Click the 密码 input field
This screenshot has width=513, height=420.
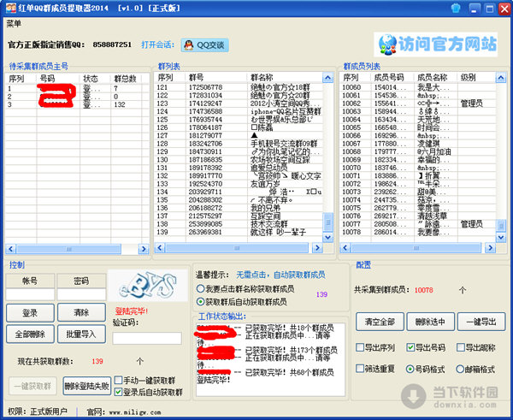pyautogui.click(x=81, y=294)
